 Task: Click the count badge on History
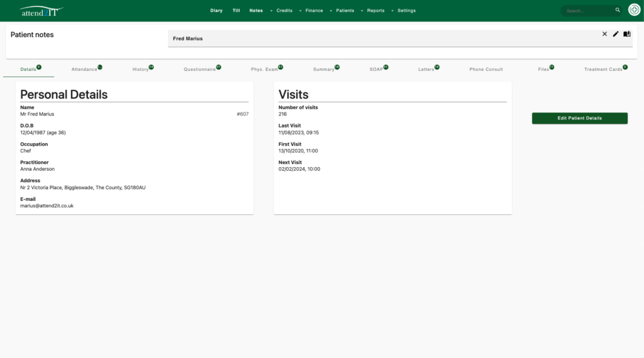[151, 67]
